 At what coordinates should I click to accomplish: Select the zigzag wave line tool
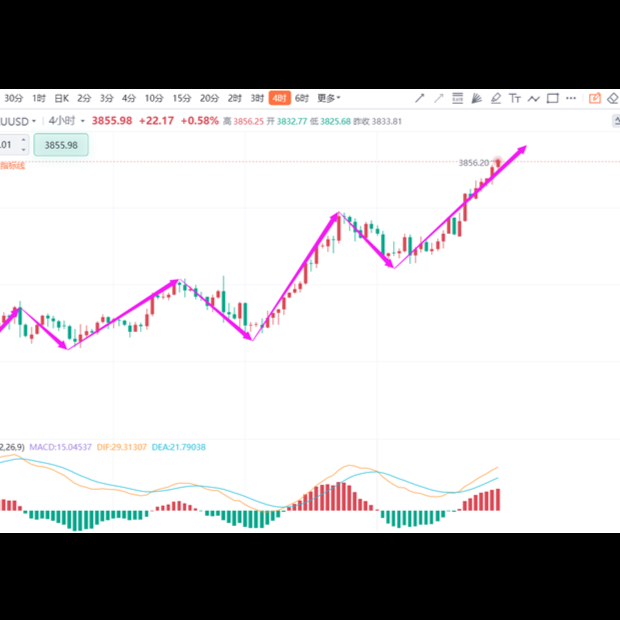tap(533, 98)
